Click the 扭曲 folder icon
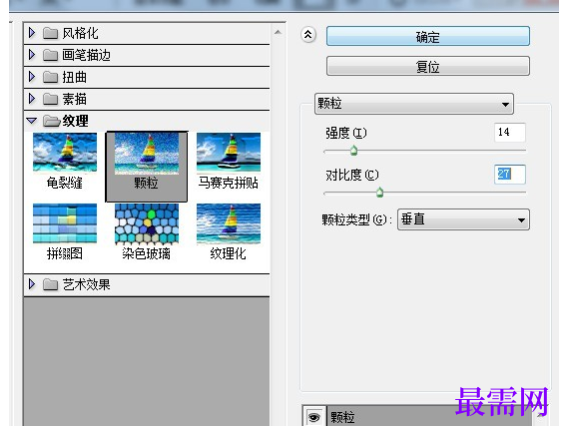 tap(50, 77)
